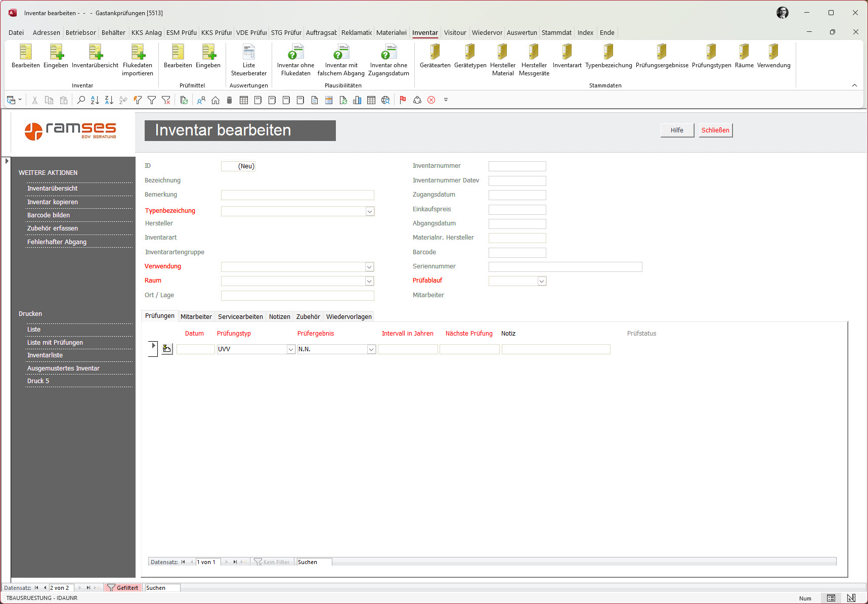Screen dimensions: 868x604
Task: Open the Mitarbeiter subform tab
Action: tap(196, 316)
